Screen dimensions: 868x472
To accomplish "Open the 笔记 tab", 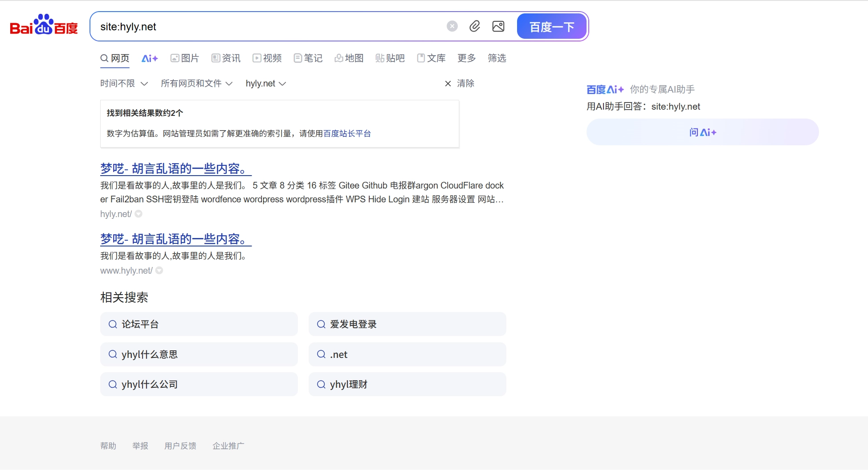I will coord(308,58).
